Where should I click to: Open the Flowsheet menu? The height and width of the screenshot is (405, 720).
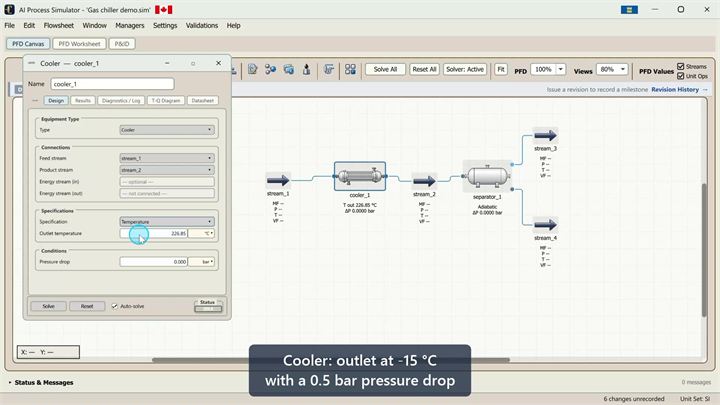pos(58,25)
